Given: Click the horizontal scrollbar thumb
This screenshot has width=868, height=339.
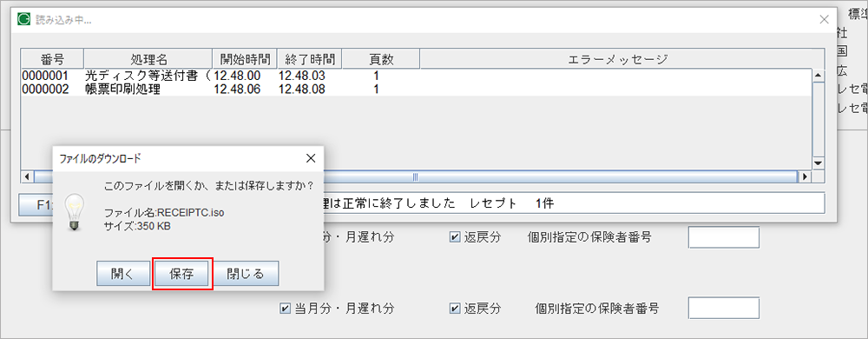Looking at the screenshot, I should pos(415,176).
